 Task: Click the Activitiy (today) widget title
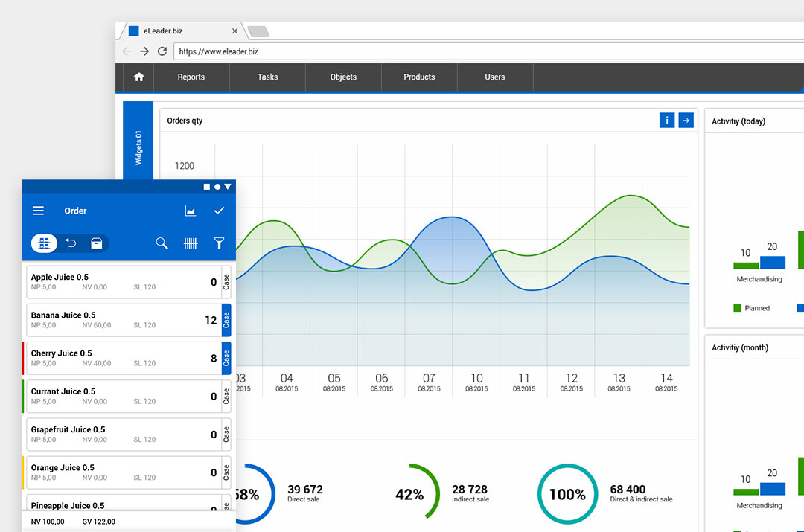click(738, 121)
